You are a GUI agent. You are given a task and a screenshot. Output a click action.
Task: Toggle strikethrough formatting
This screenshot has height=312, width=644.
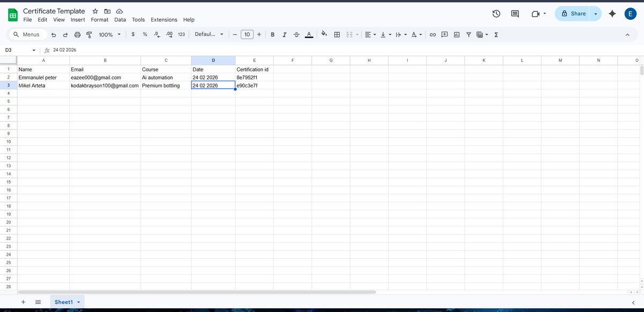297,34
